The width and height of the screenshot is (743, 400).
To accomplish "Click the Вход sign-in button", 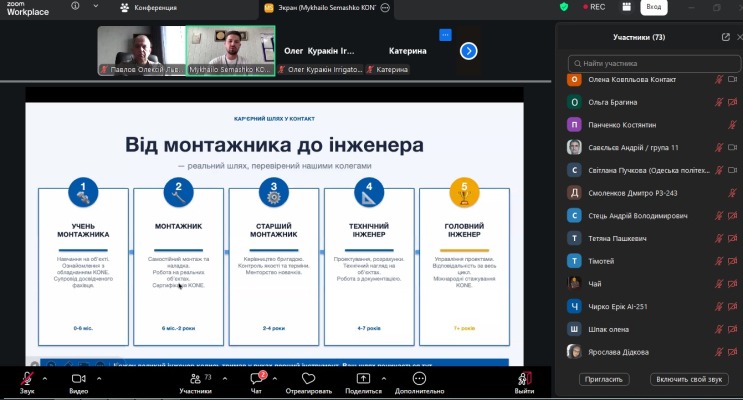I will click(x=654, y=7).
